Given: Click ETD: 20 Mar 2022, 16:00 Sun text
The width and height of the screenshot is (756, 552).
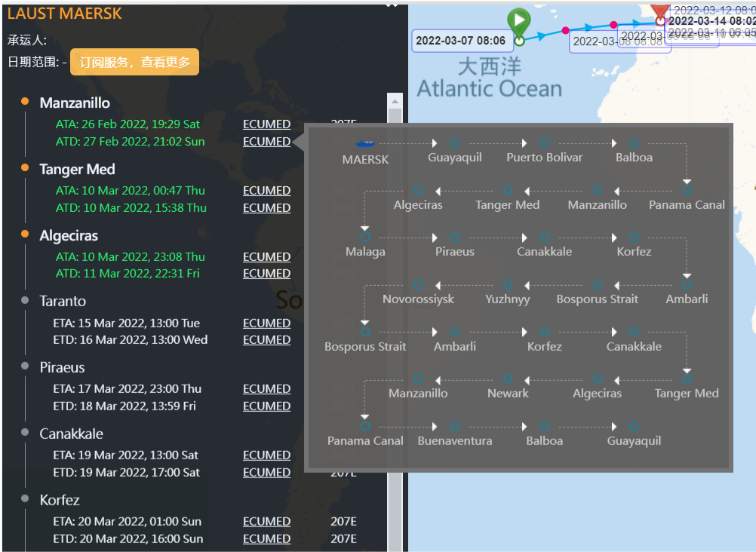Looking at the screenshot, I should [128, 538].
